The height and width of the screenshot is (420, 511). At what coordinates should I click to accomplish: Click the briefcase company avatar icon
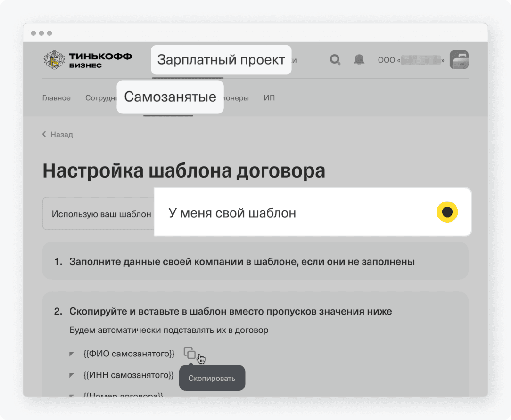pyautogui.click(x=459, y=60)
